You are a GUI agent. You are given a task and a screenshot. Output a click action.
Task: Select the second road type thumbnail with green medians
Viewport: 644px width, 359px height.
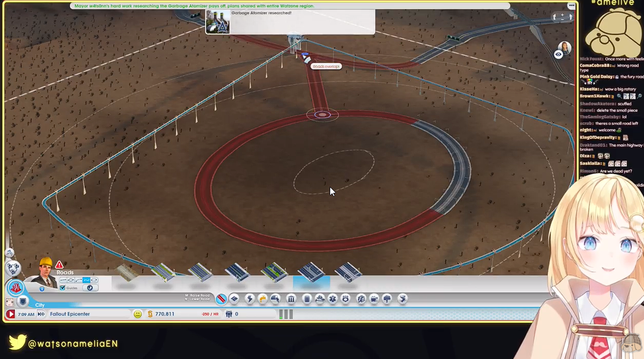pos(162,272)
